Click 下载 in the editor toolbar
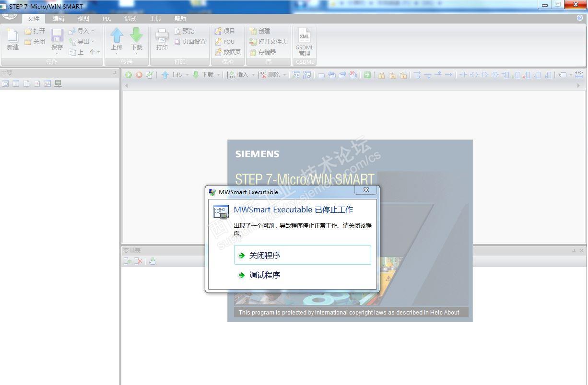588x385 pixels. (x=203, y=75)
